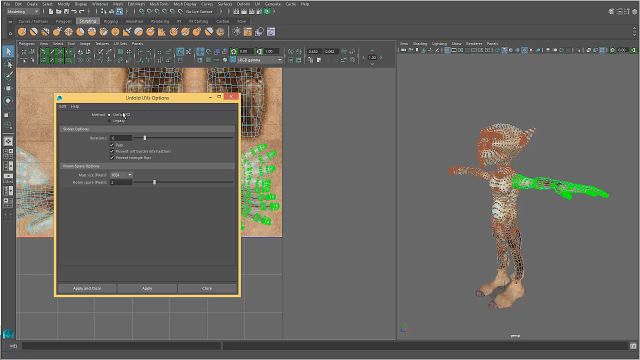Click the Redo arrow icon

point(82,11)
